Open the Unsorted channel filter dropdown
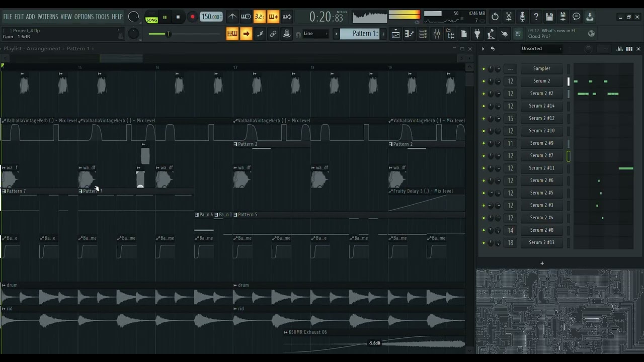Image resolution: width=644 pixels, height=362 pixels. click(541, 49)
